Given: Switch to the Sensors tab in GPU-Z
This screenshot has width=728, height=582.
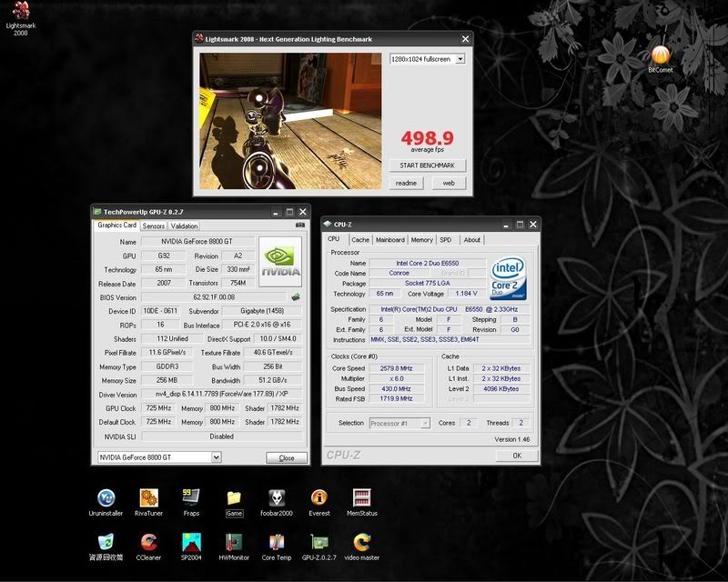Looking at the screenshot, I should (154, 226).
